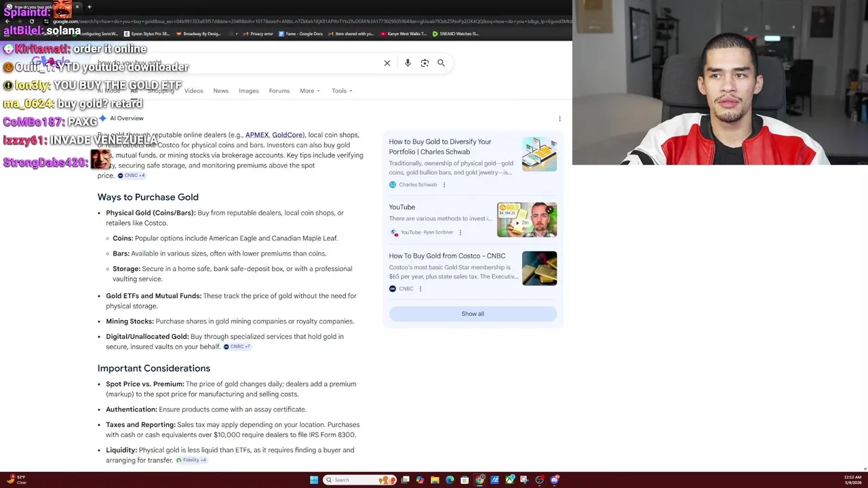Image resolution: width=868 pixels, height=488 pixels.
Task: Click the Show all sources button
Action: [x=473, y=314]
